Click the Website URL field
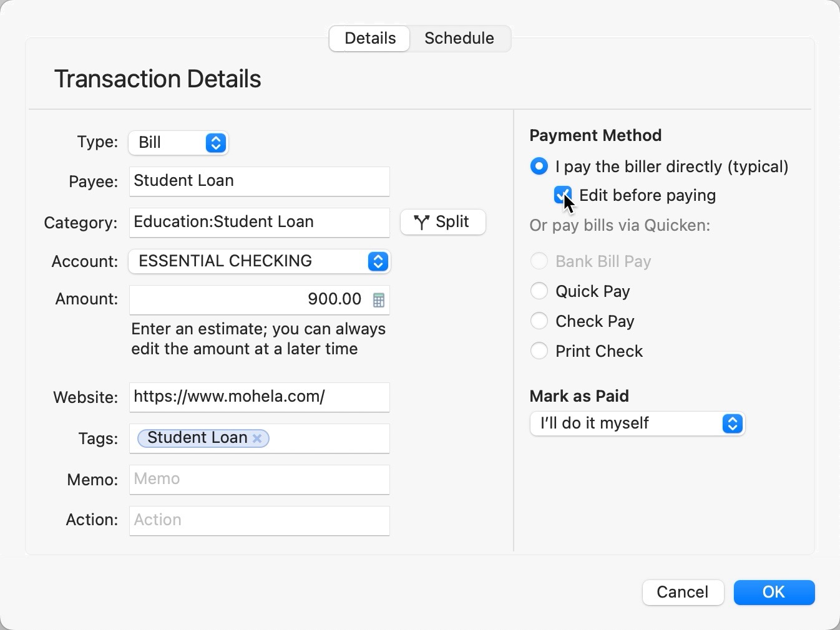Screen dimensions: 840x630 [259, 397]
